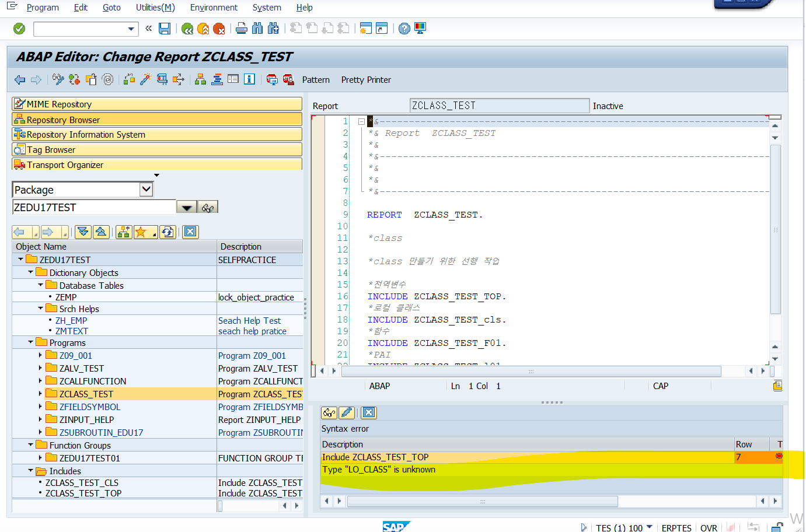
Task: Set a breakpoint with the stop sign icon
Action: point(272,79)
